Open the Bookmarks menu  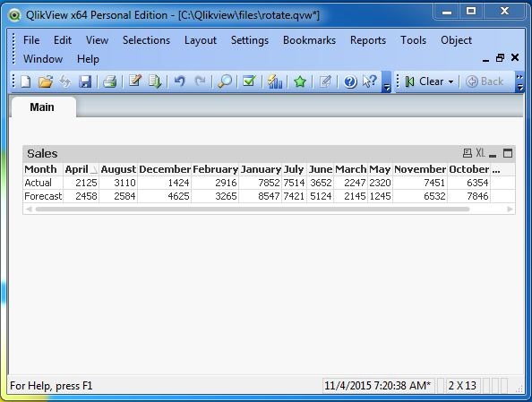(309, 40)
